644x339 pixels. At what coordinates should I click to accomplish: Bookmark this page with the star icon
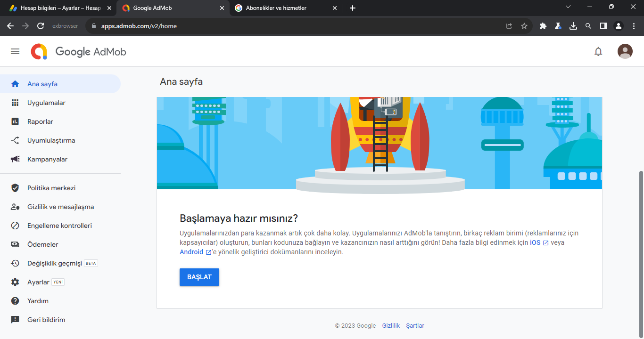click(524, 26)
